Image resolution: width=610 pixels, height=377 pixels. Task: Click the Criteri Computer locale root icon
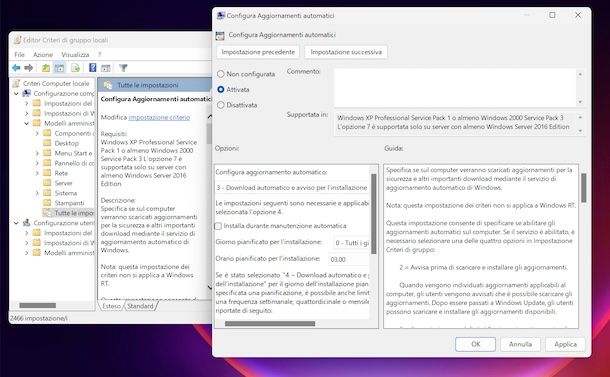tap(16, 84)
